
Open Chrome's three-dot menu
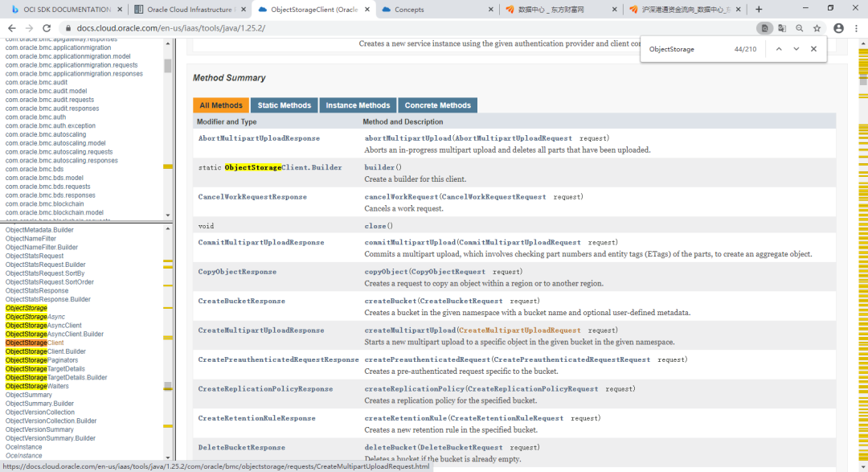(857, 28)
